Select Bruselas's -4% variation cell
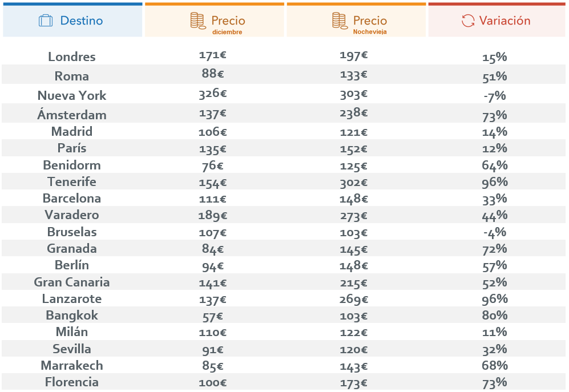The image size is (569, 392). click(x=495, y=232)
